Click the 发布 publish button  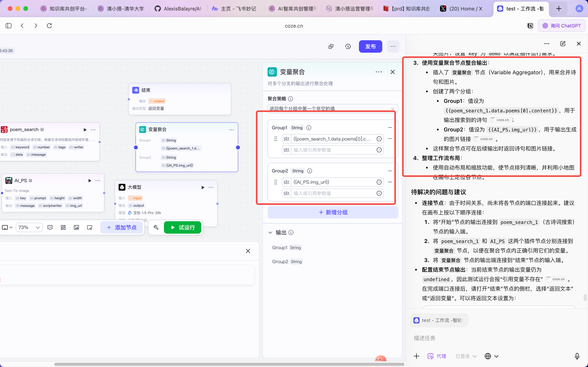[x=370, y=46]
